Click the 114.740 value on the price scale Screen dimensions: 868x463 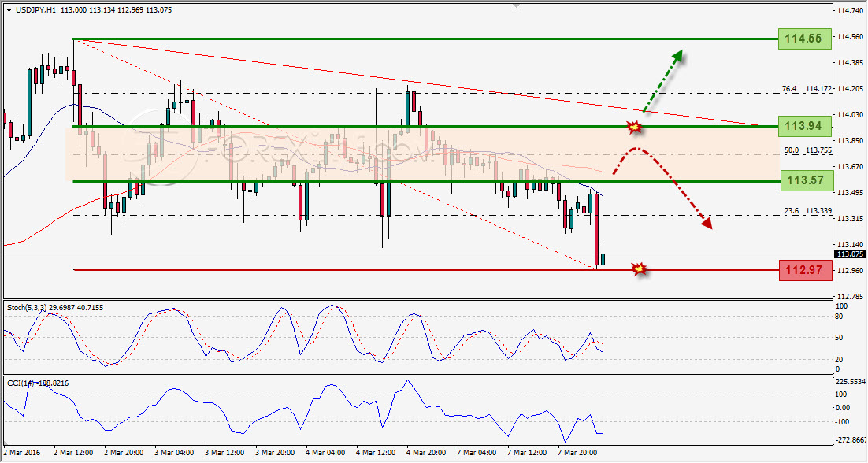(851, 10)
